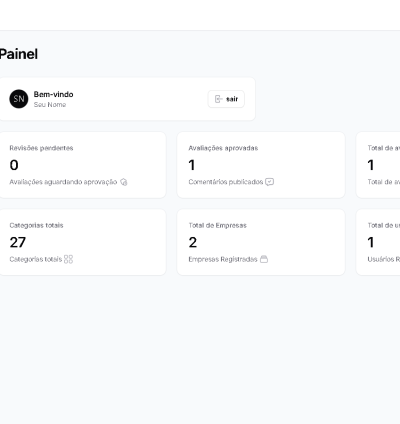Viewport: 400px width, 424px height.
Task: Click the grid icon next to Categorias totais
Action: [x=68, y=259]
